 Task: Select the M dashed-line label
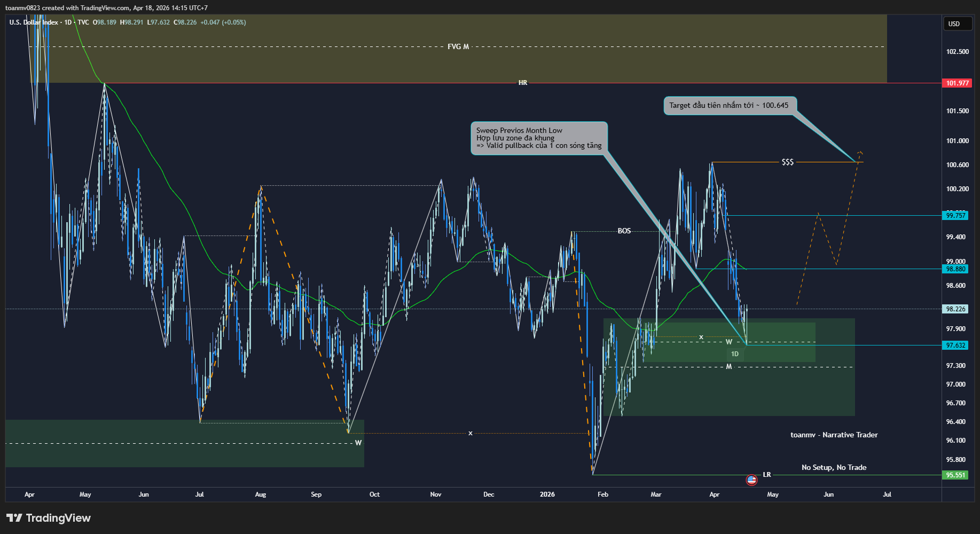[729, 367]
